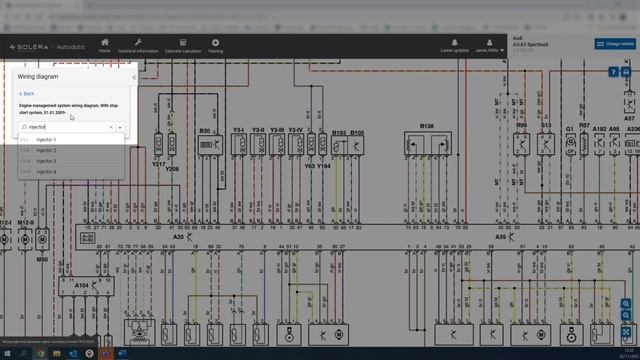Click injector component Y3-III in the diagram
This screenshot has width=640, height=360.
point(277,144)
